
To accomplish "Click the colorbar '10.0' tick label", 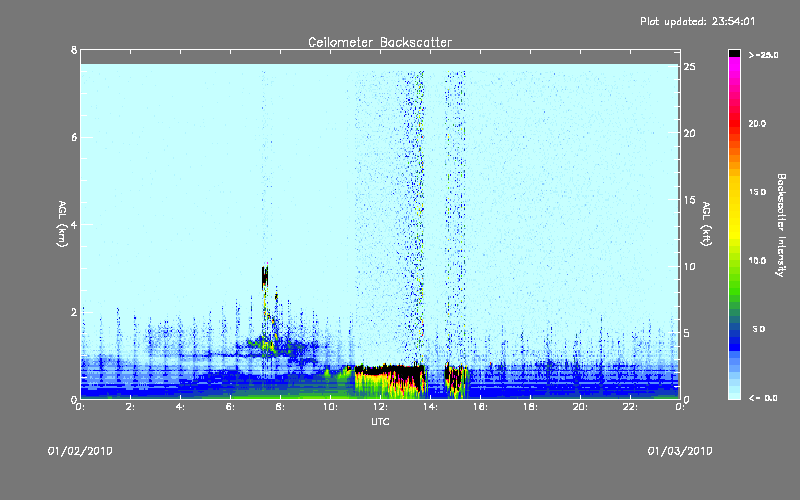I will click(757, 260).
